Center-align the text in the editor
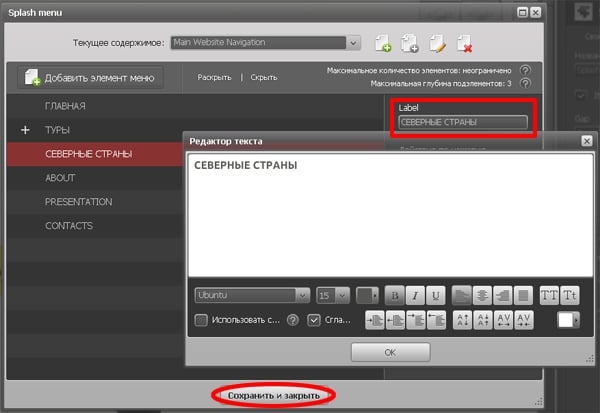 tap(484, 295)
